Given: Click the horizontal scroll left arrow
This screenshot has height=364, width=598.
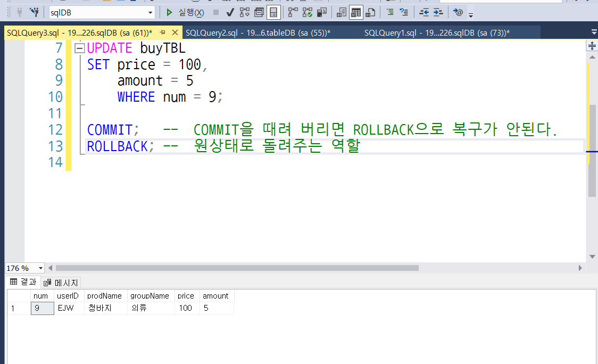Looking at the screenshot, I should coord(50,268).
